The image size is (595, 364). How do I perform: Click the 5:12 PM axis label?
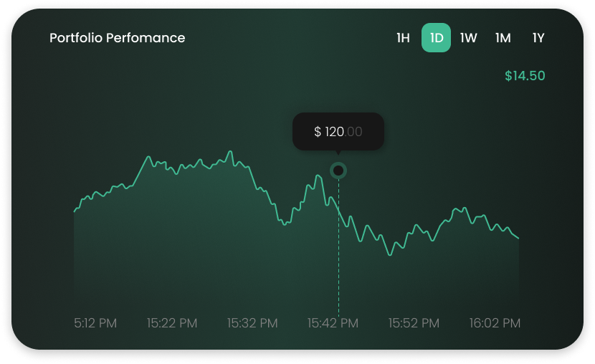pos(95,323)
